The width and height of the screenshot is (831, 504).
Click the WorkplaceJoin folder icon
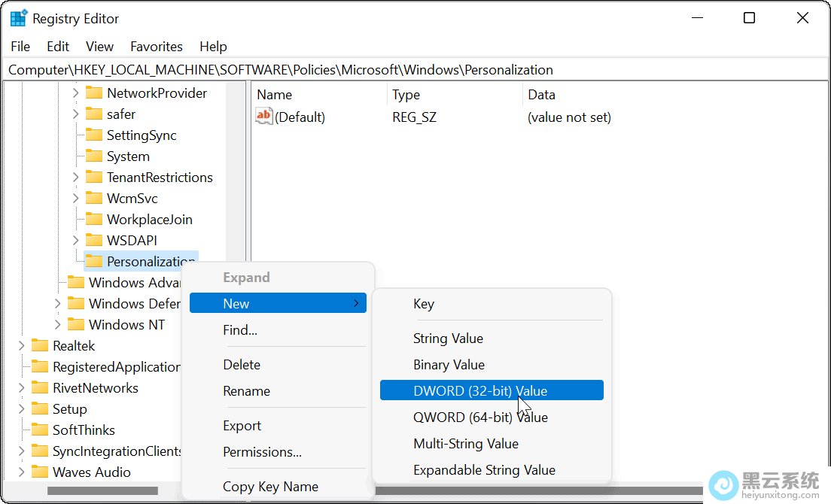(x=94, y=220)
